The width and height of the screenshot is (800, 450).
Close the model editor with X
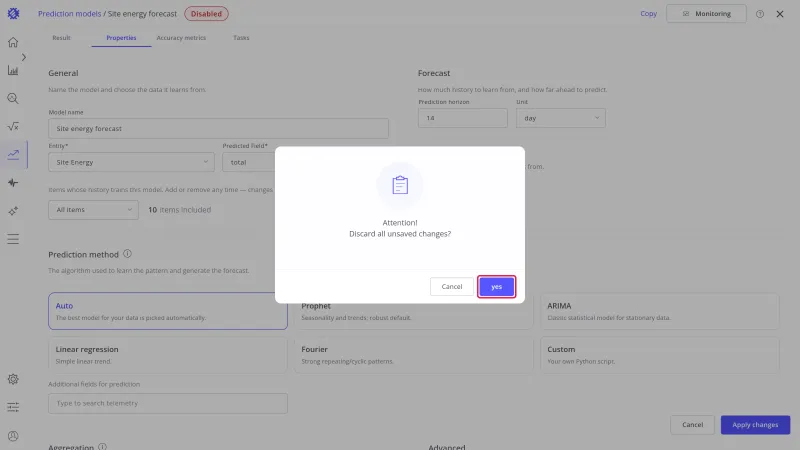[780, 14]
